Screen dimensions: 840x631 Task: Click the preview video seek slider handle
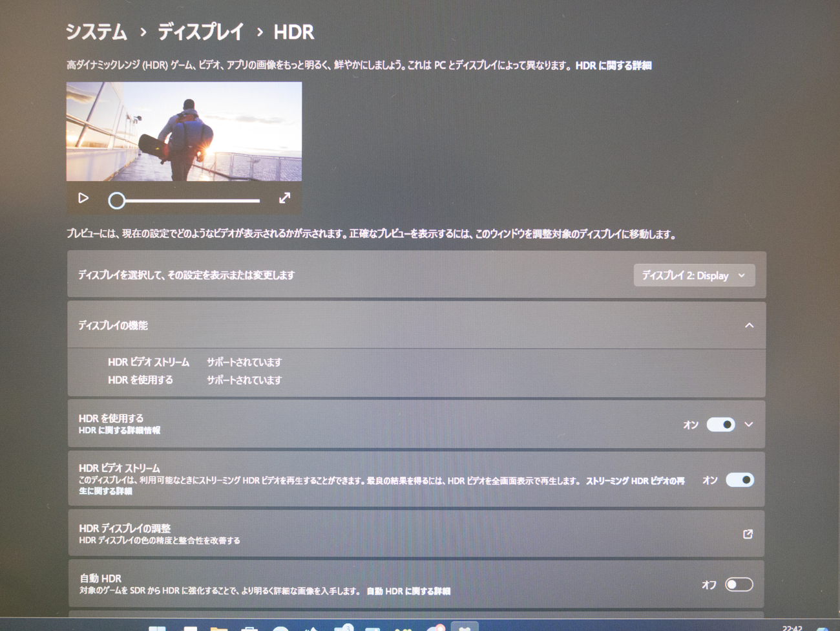point(116,200)
